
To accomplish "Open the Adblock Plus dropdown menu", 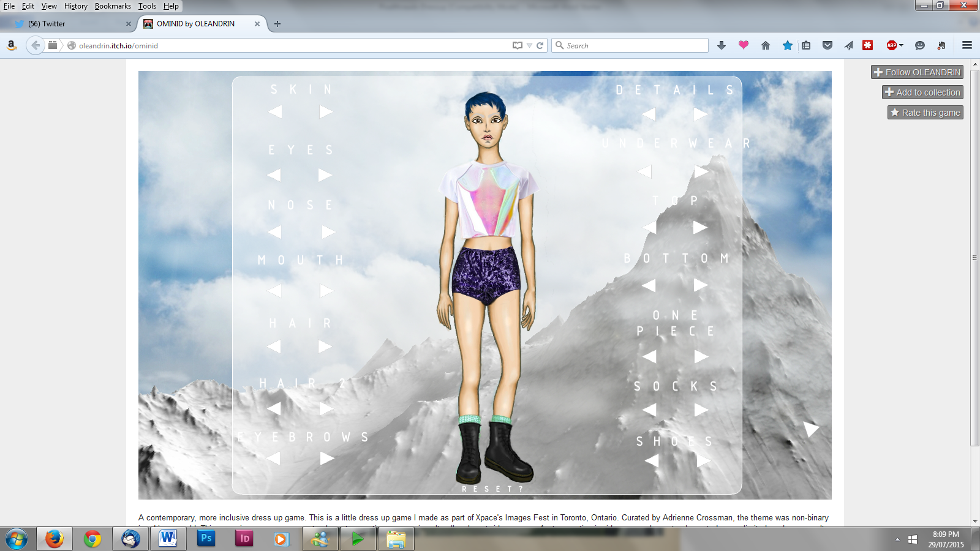I will pos(901,45).
